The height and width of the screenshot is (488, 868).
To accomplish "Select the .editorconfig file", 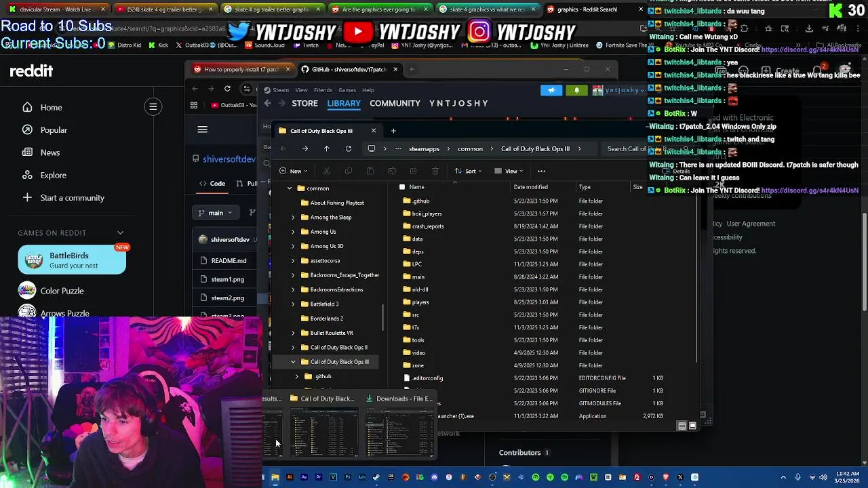I will 427,378.
